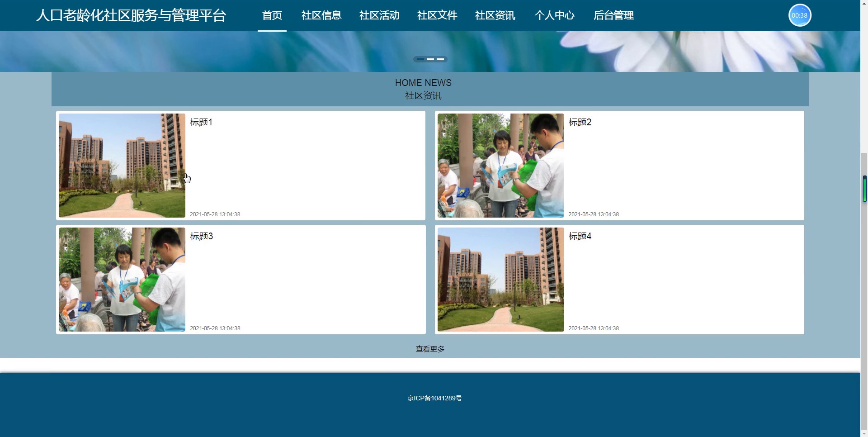
Task: Click the news title 标题3
Action: [x=201, y=236]
